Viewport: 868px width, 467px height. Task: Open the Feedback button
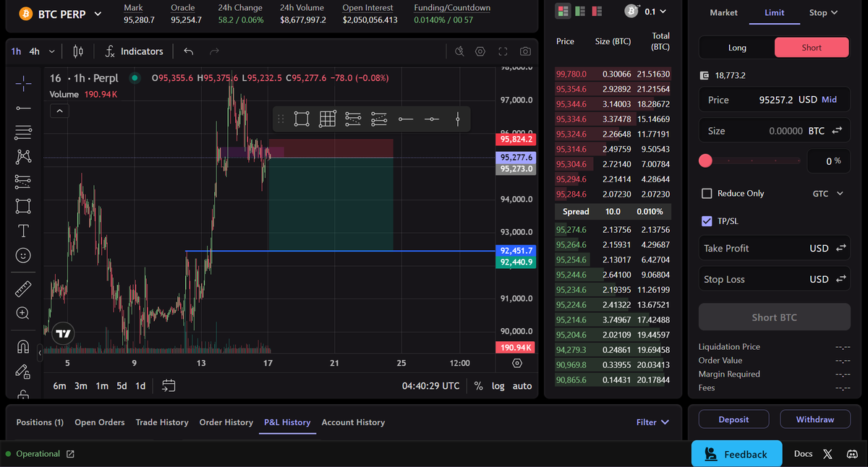(736, 454)
